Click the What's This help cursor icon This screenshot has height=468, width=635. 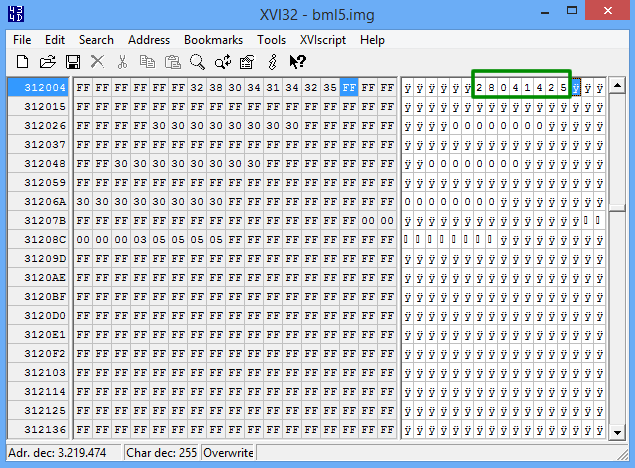[x=297, y=62]
